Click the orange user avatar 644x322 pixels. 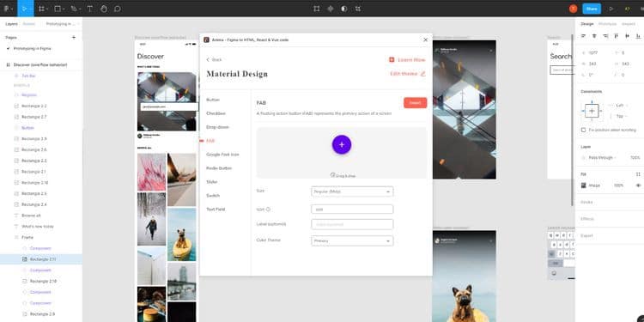573,9
